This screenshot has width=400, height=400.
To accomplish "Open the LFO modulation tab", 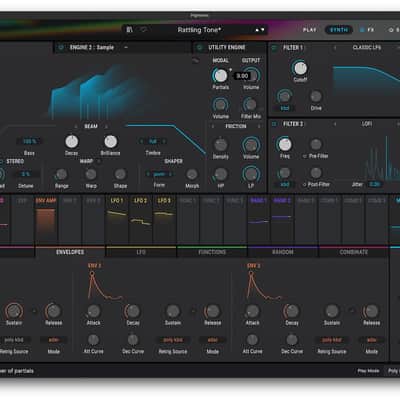I will pyautogui.click(x=141, y=252).
